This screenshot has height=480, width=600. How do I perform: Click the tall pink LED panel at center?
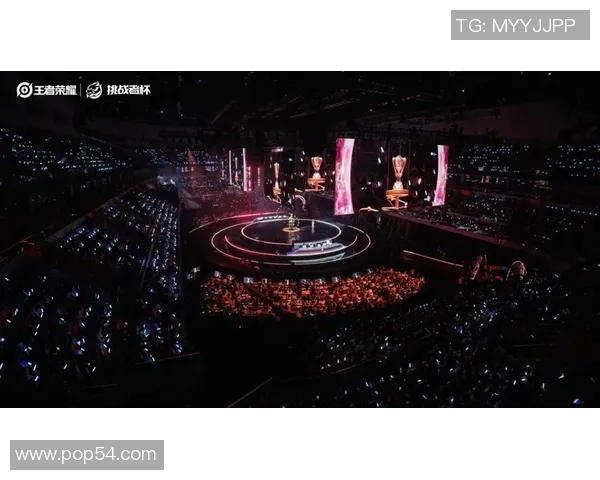(x=344, y=176)
